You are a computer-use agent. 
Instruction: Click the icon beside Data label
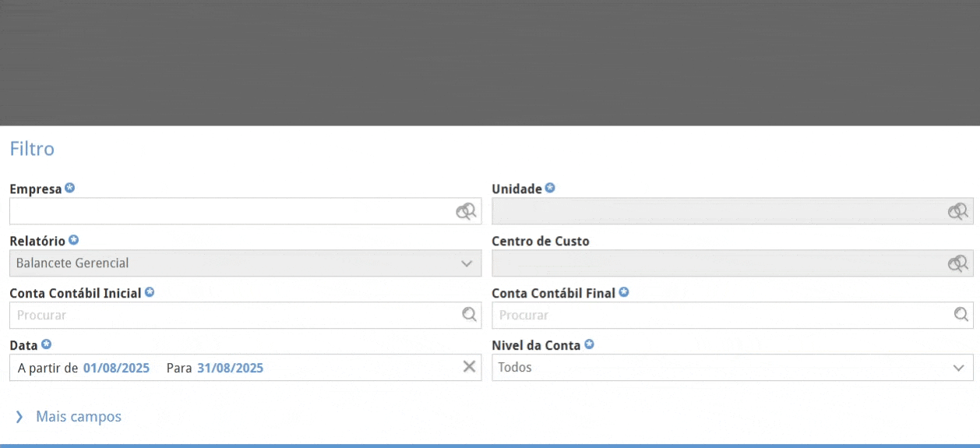pos(46,344)
